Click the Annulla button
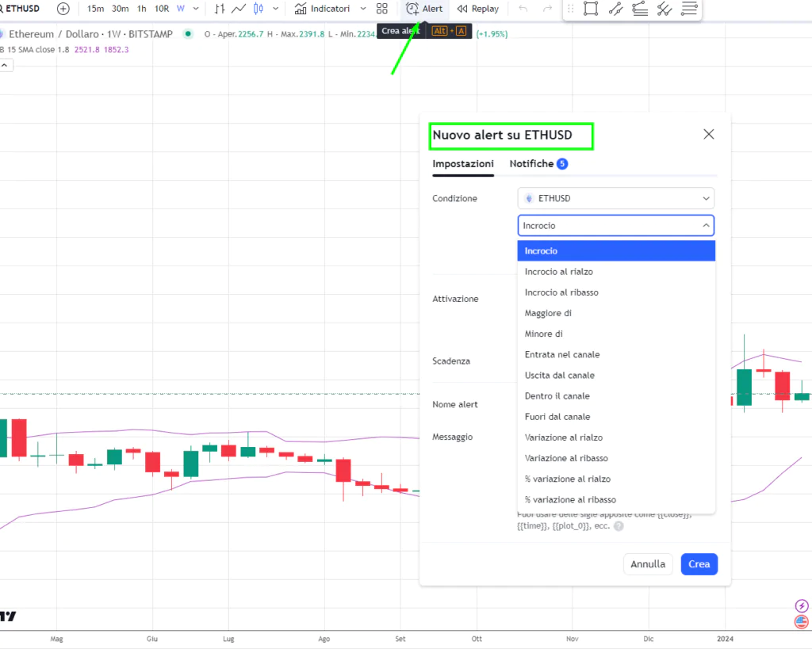812x653 pixels. pos(648,564)
